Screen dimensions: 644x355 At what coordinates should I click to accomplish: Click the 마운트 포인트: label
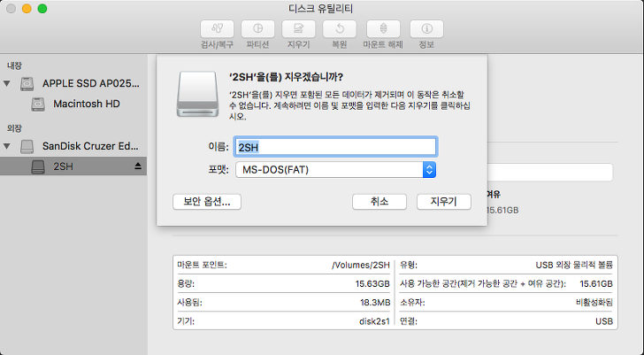202,265
